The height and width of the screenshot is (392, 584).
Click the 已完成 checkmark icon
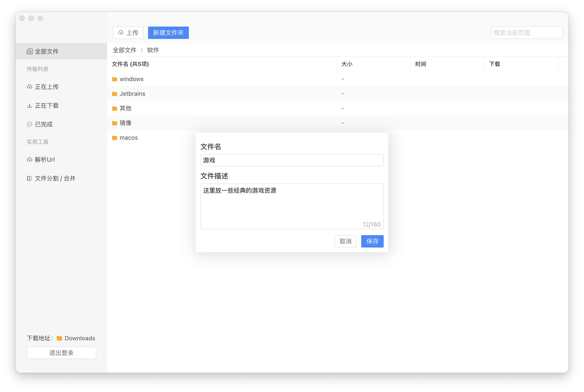point(30,124)
